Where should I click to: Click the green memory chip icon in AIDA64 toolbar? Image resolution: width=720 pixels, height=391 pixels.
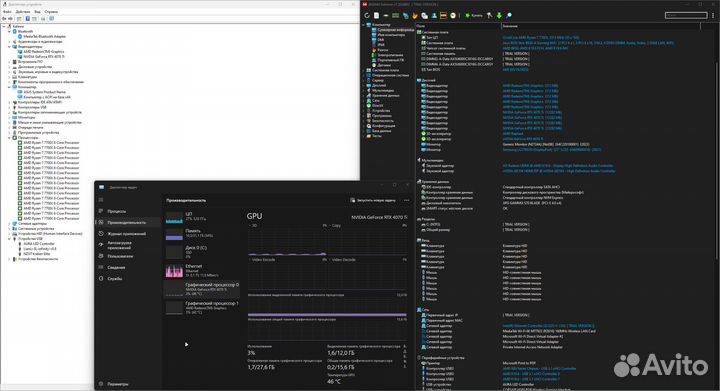point(395,16)
